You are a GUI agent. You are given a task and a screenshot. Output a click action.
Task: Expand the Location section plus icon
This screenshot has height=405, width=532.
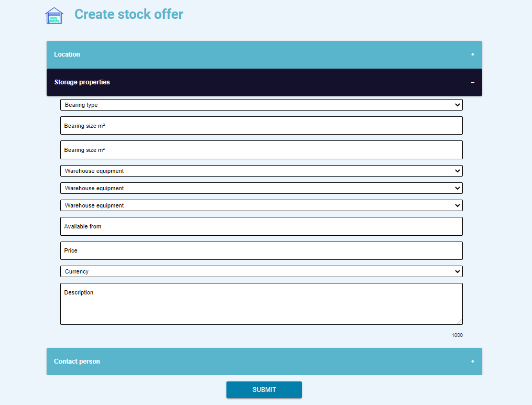coord(473,54)
